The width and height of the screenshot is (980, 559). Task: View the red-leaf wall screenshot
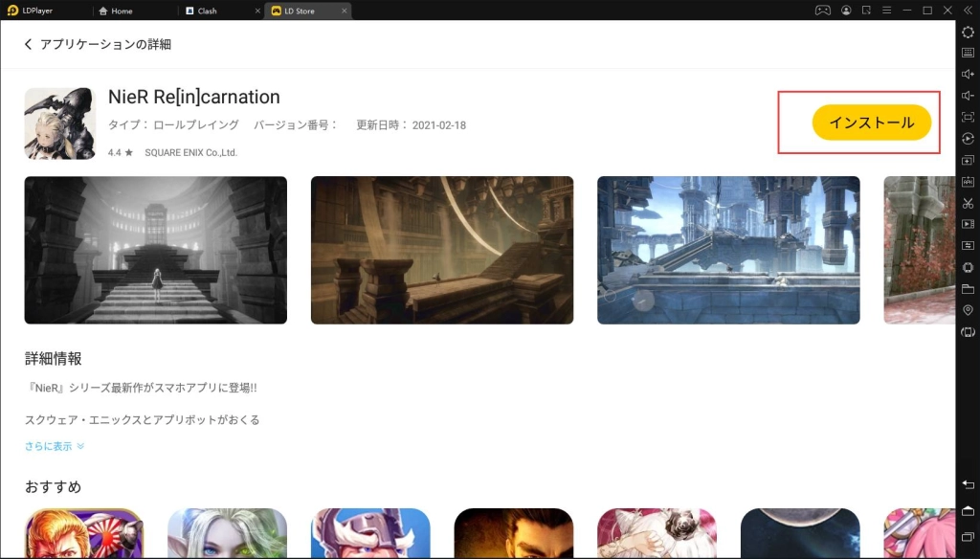[920, 250]
